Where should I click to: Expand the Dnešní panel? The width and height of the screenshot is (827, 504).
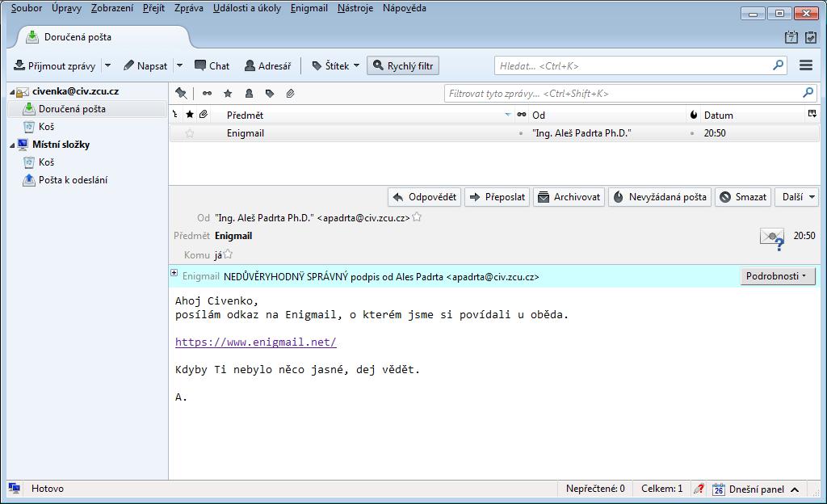point(756,489)
